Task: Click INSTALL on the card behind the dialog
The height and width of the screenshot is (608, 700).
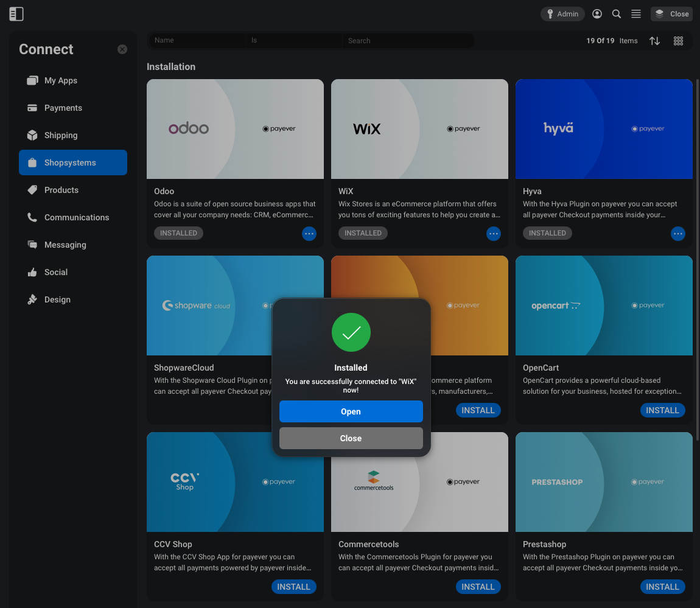Action: [x=478, y=410]
